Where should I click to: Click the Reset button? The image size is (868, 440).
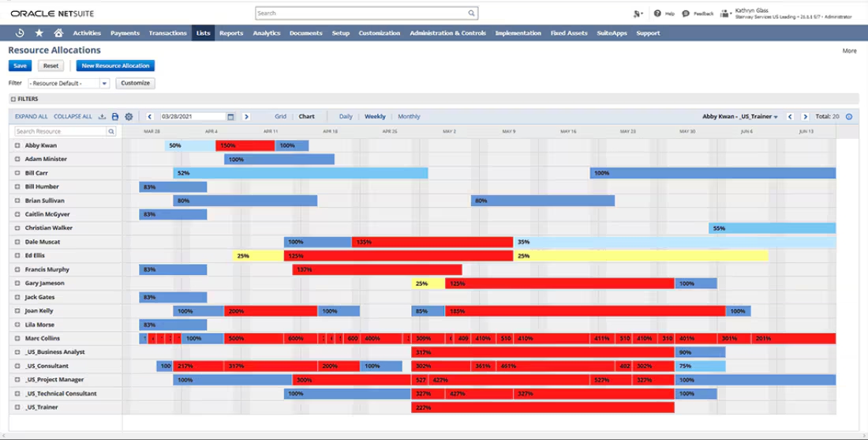51,66
